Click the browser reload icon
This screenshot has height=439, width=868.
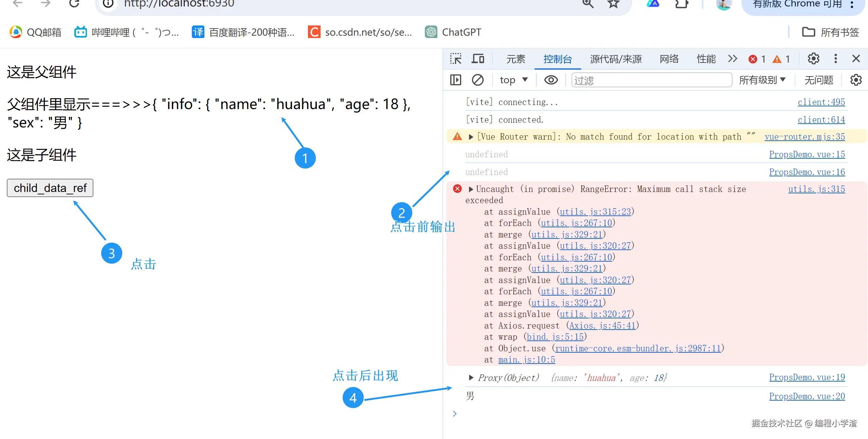(x=74, y=3)
